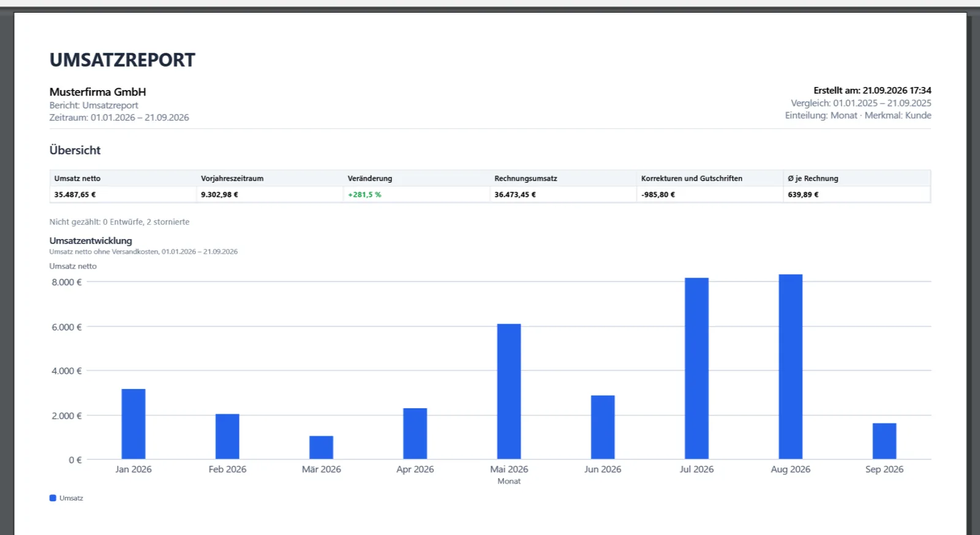Click the Sep 2026 axis label
This screenshot has width=980, height=535.
pos(884,469)
